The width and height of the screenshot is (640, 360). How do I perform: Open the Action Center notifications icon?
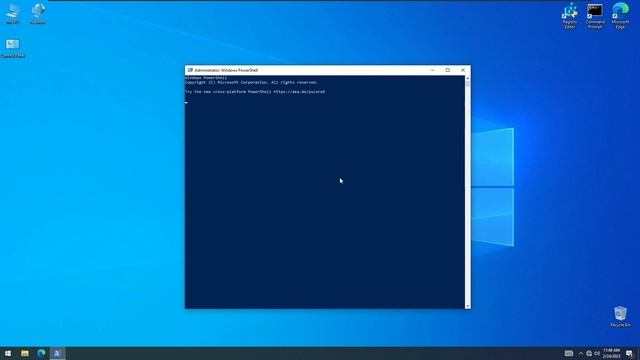[629, 353]
